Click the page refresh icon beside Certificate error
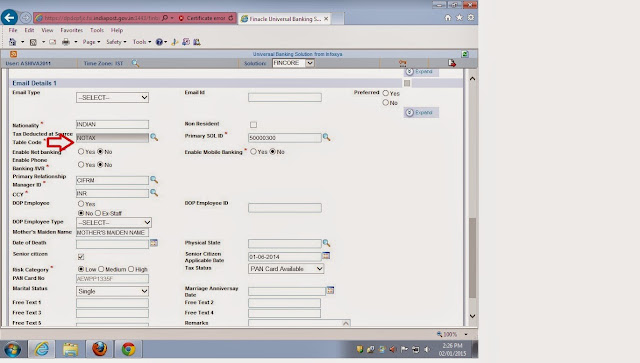The height and width of the screenshot is (363, 640). pos(231,18)
